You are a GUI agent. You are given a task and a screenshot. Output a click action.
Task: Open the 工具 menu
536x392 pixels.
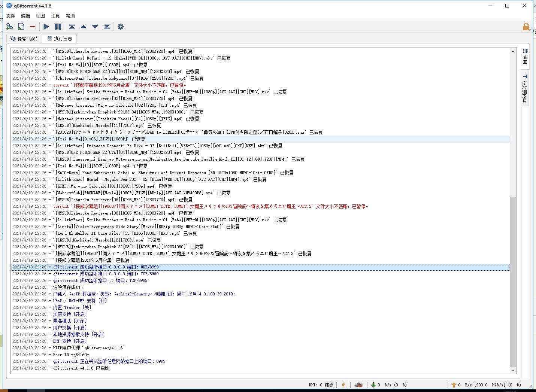[x=55, y=16]
